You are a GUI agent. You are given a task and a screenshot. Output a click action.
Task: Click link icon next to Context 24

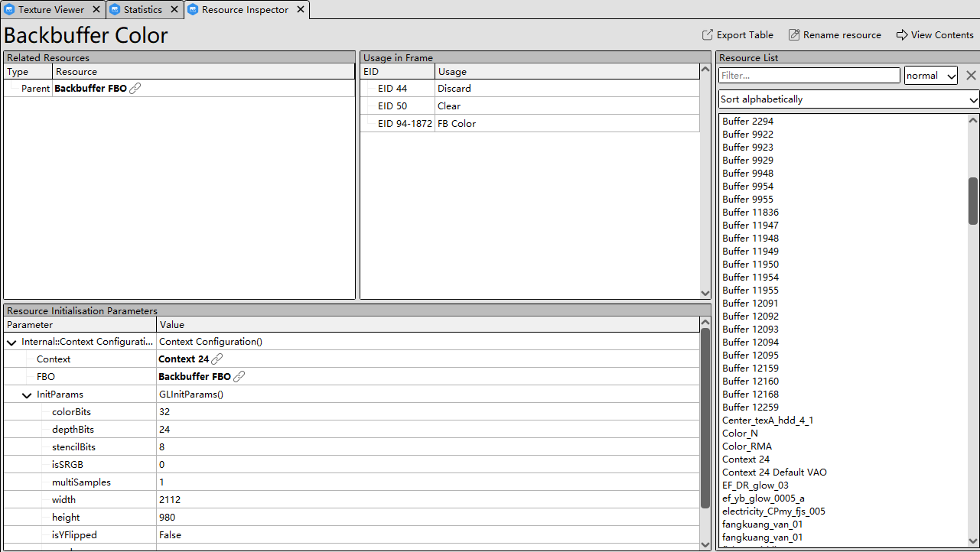point(217,359)
